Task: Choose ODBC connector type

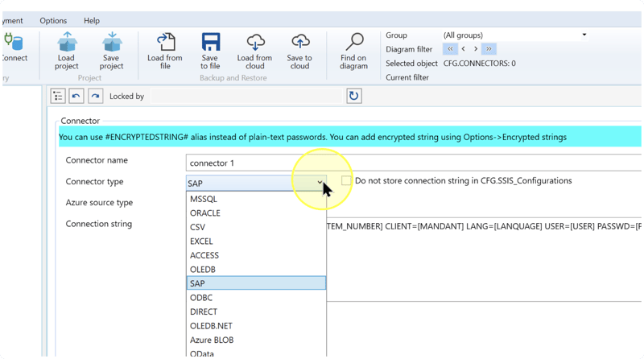Action: tap(256, 297)
